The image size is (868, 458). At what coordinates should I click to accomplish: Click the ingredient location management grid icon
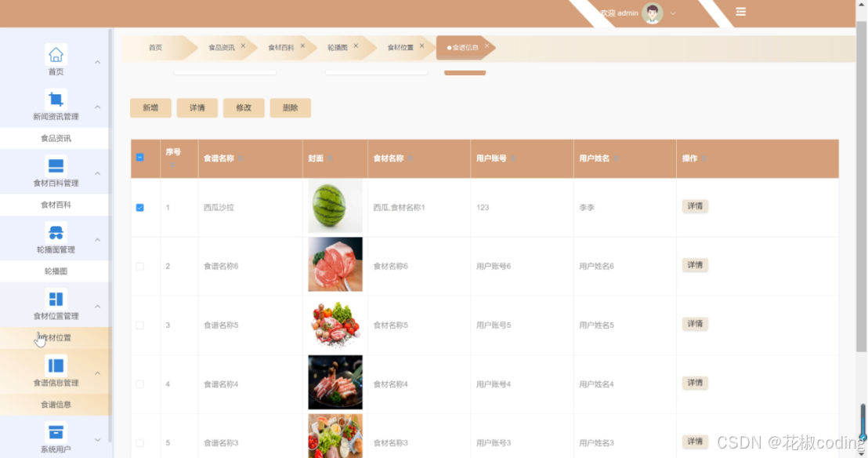tap(56, 299)
